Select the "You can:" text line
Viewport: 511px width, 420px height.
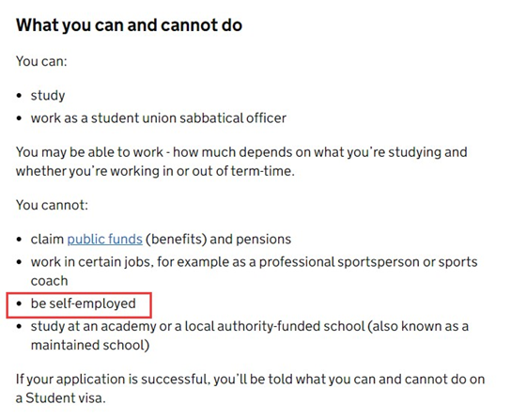pos(41,61)
